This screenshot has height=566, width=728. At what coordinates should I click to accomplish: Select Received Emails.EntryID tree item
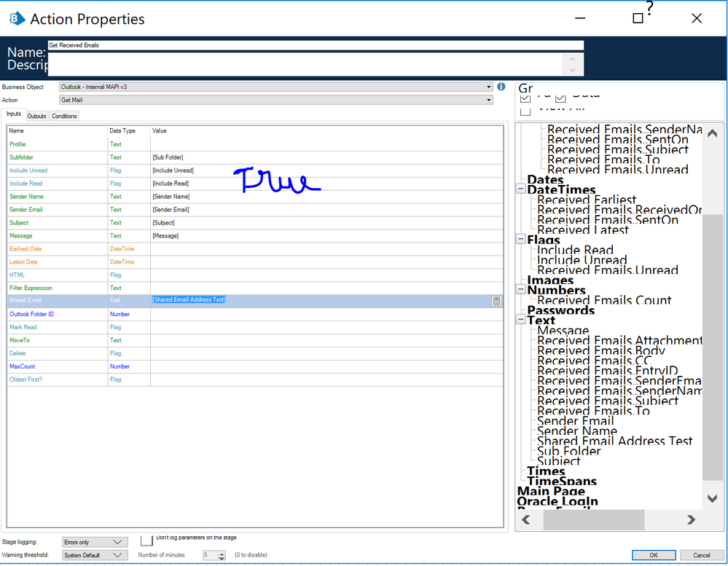click(x=607, y=370)
